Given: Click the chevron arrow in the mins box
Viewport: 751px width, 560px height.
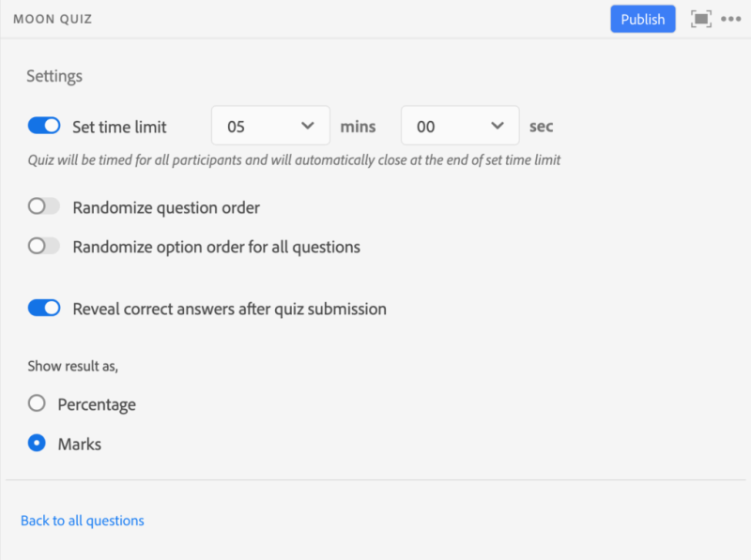Looking at the screenshot, I should click(307, 126).
